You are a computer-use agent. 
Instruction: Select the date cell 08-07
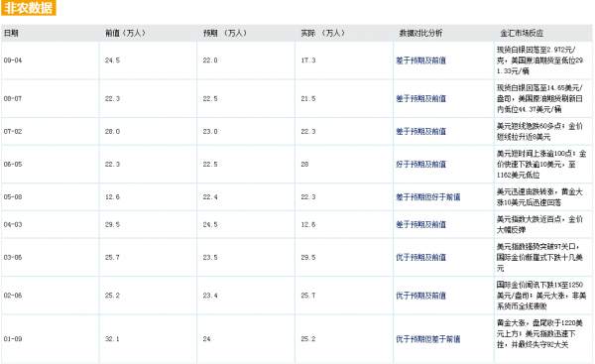(13, 98)
